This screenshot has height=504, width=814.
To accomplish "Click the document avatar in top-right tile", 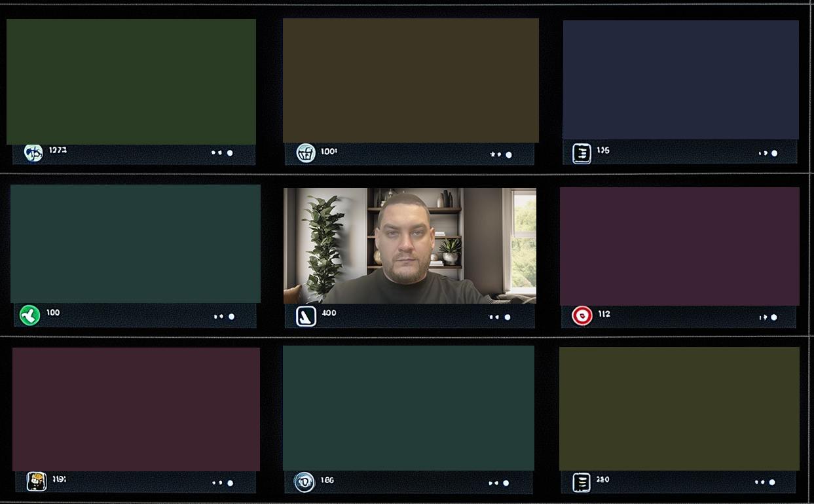I will 582,153.
